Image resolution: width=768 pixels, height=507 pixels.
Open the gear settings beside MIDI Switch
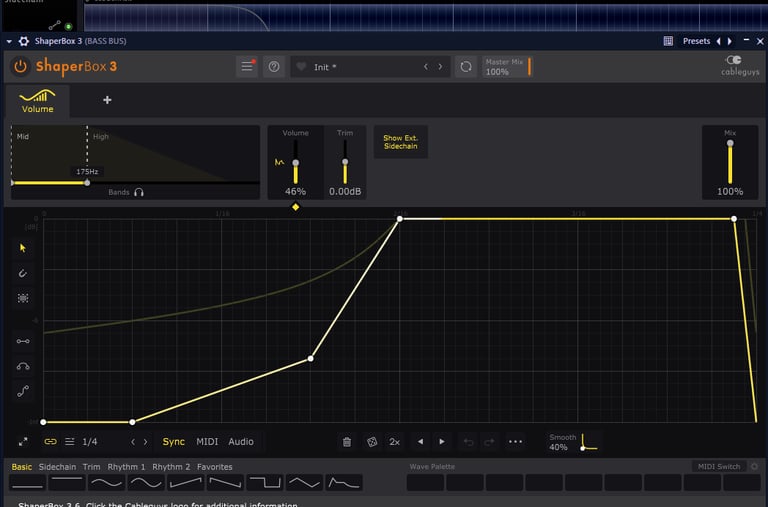point(755,466)
